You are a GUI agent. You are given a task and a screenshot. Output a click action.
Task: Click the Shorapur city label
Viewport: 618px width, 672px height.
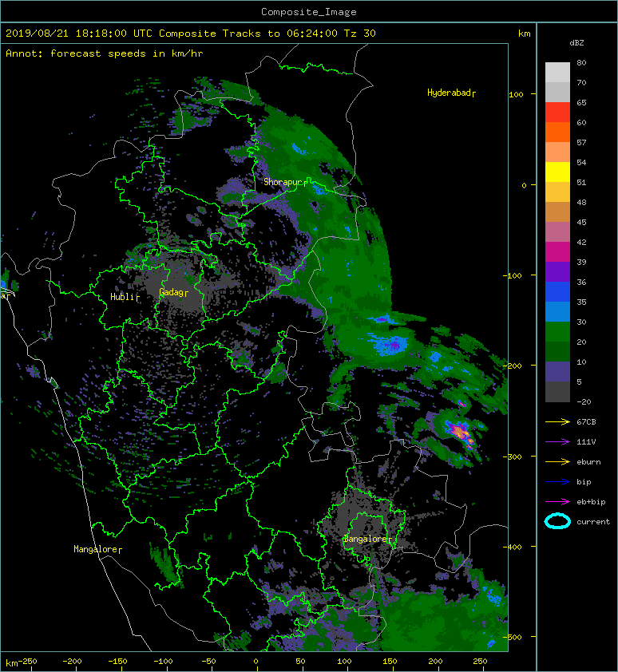coord(285,182)
